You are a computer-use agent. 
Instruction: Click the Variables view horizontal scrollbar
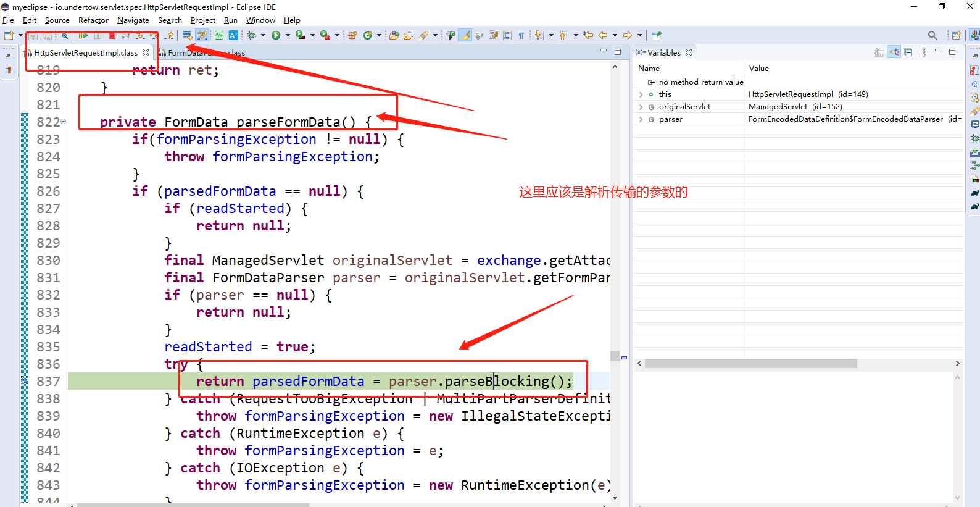coord(750,364)
